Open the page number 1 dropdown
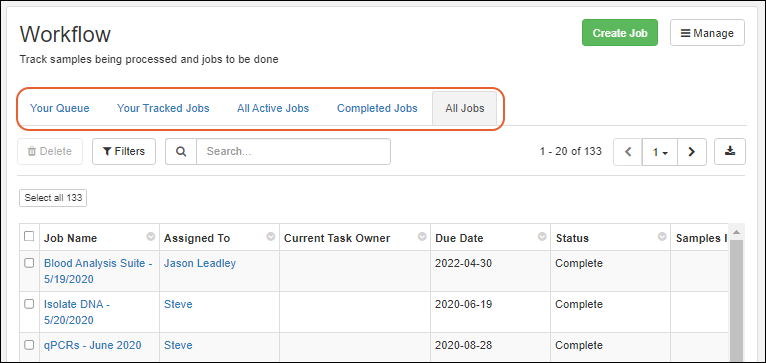Image resolution: width=766 pixels, height=363 pixels. coord(660,152)
